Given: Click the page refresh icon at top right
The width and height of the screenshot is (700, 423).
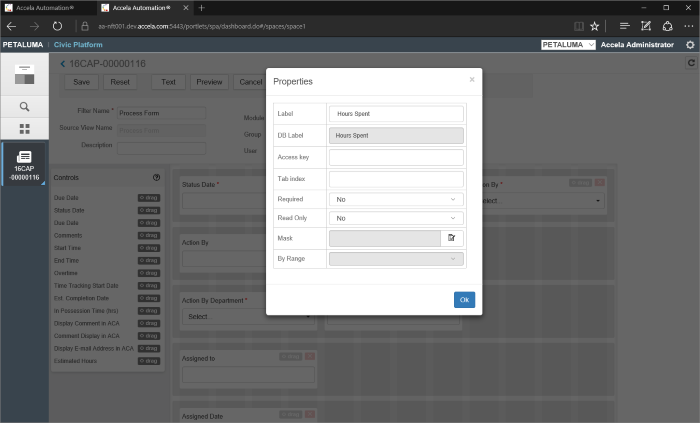Looking at the screenshot, I should click(x=690, y=63).
